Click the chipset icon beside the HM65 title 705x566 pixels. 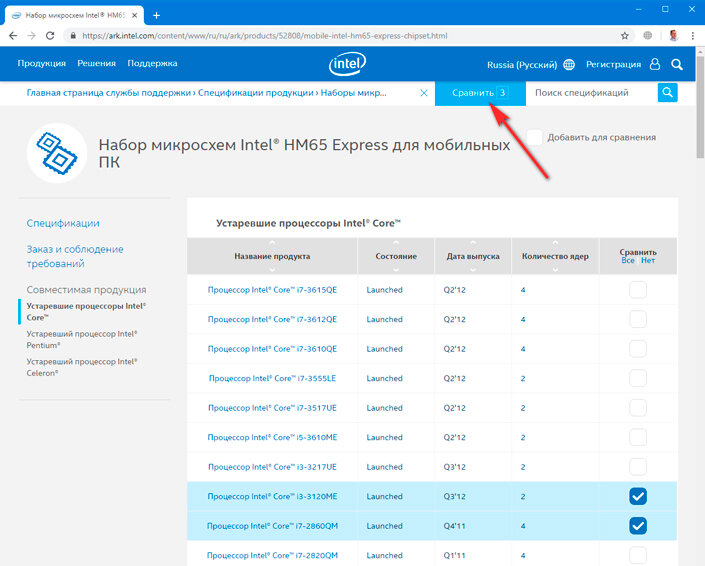click(57, 153)
